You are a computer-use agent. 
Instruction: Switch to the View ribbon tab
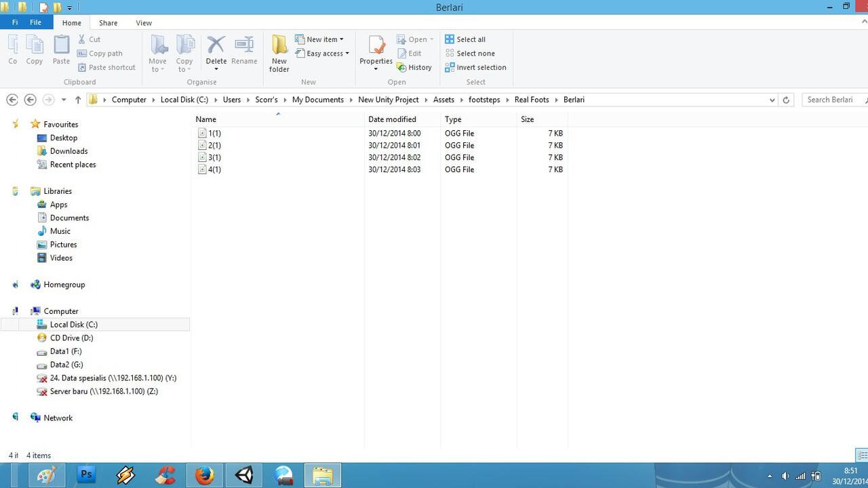coord(144,23)
